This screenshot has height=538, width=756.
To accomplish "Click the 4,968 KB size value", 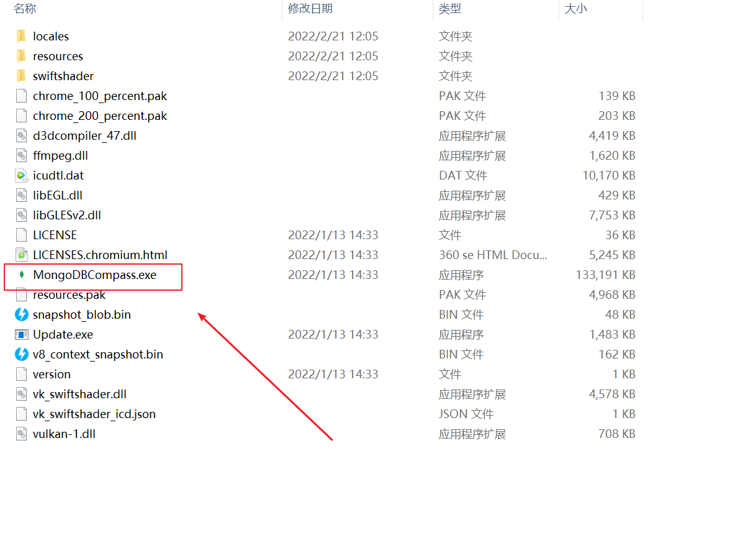I will [612, 294].
